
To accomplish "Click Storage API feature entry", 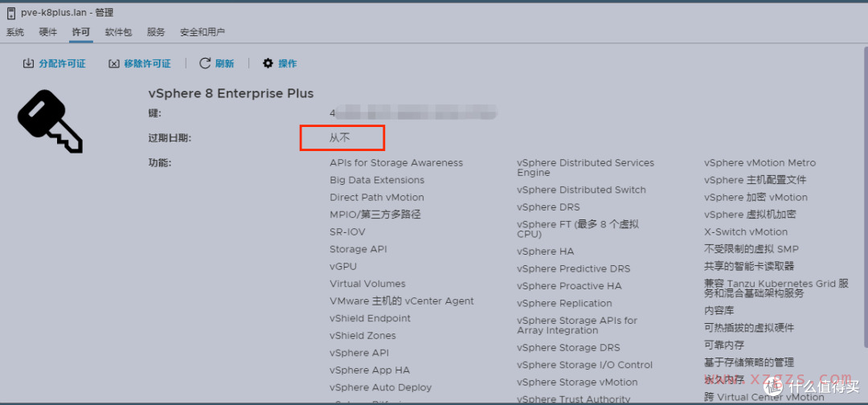I will point(358,249).
